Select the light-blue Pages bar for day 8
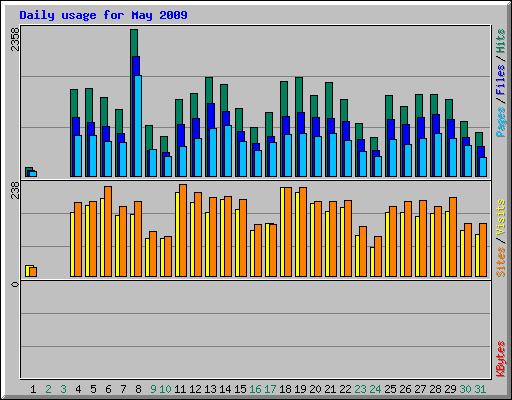The image size is (512, 400). [138, 126]
